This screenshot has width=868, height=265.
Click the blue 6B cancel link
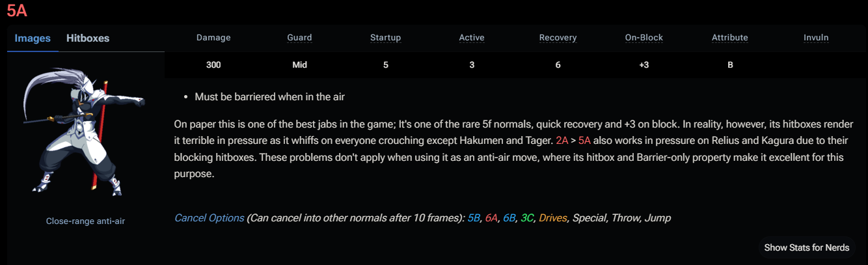[x=509, y=218]
